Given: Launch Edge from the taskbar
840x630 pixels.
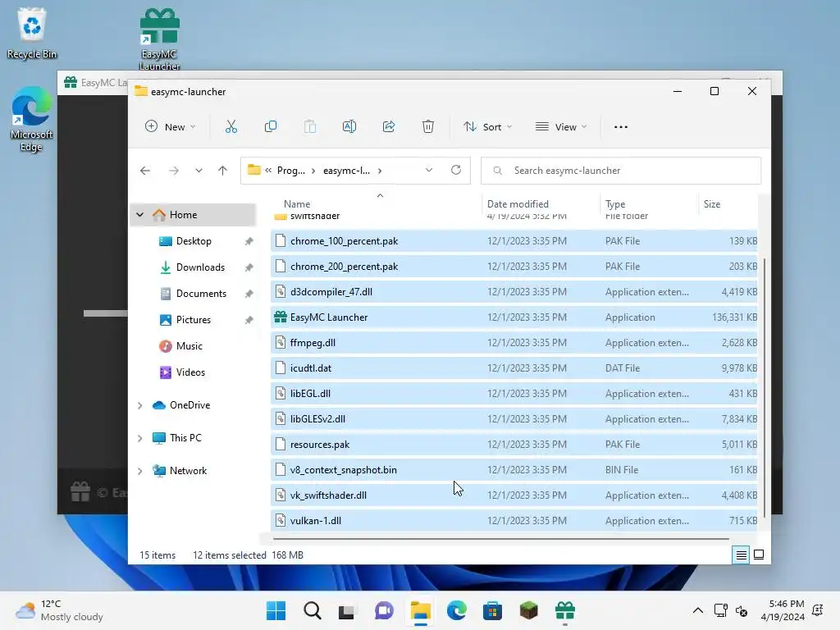Looking at the screenshot, I should [x=456, y=610].
